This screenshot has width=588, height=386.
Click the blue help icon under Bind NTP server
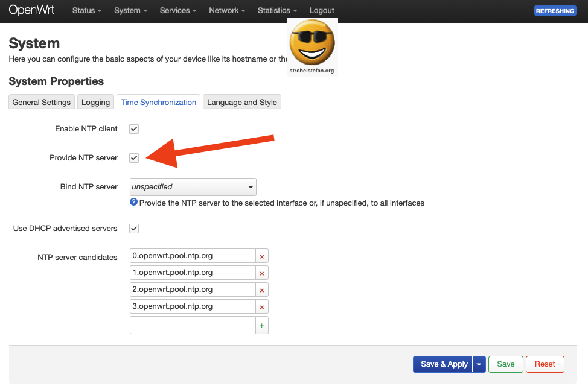tap(133, 203)
